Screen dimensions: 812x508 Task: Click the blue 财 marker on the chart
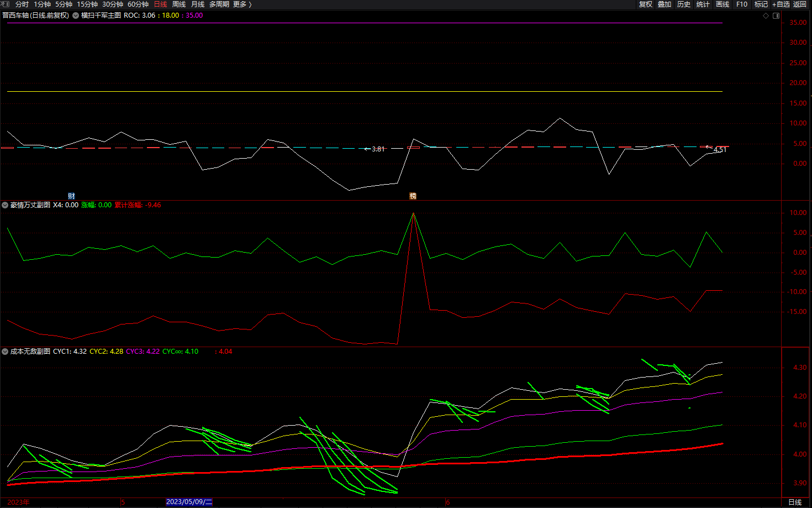(71, 196)
